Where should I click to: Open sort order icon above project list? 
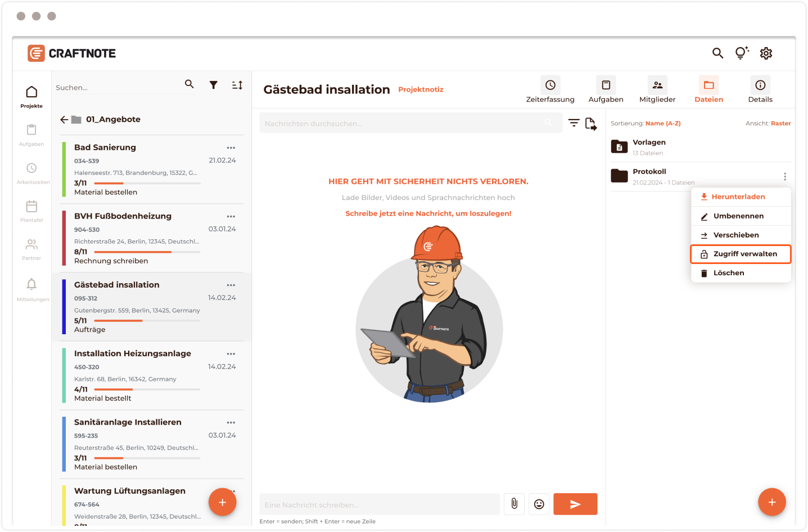coord(237,85)
